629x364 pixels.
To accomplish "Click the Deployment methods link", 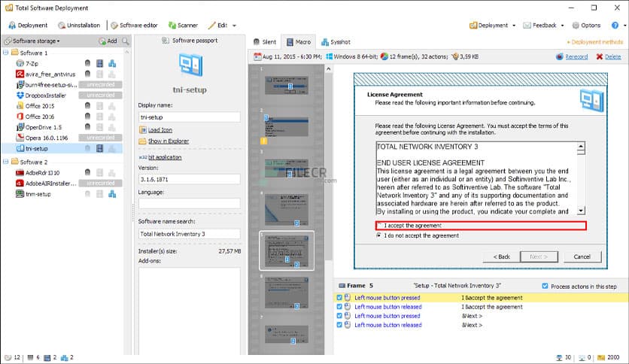I will click(x=595, y=41).
